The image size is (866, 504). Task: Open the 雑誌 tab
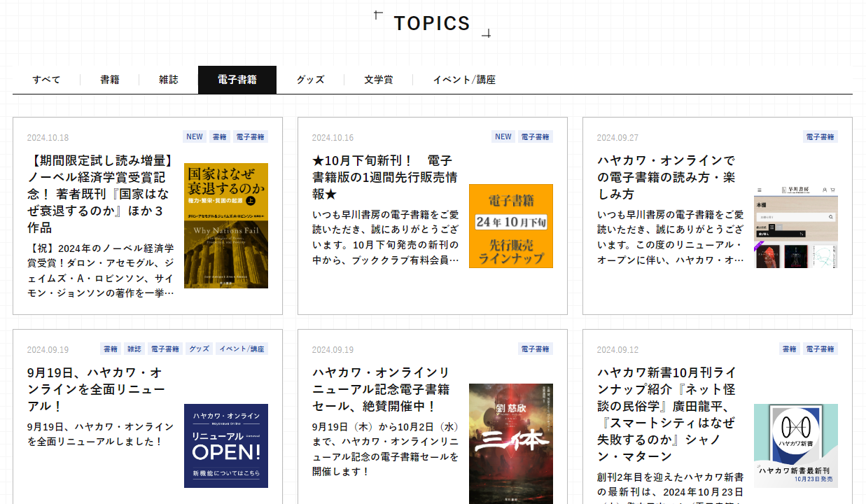(169, 80)
